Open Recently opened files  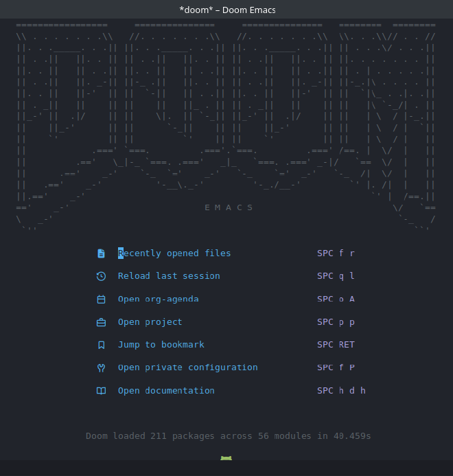click(x=174, y=253)
